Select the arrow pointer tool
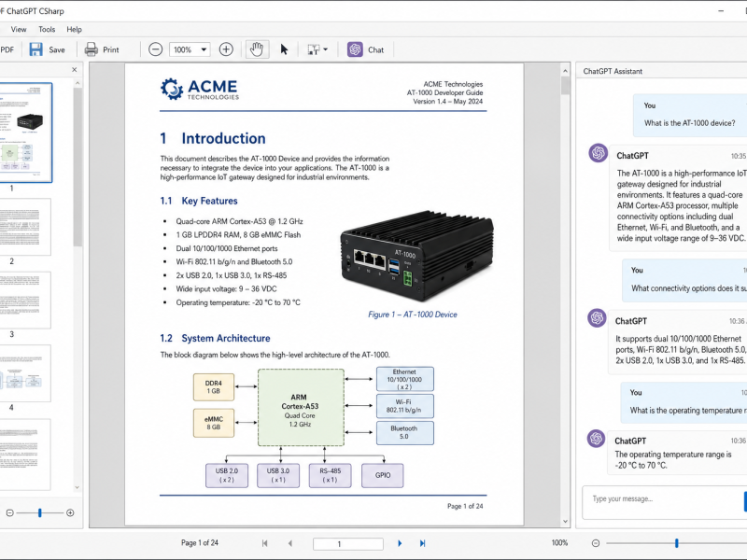The image size is (747, 560). (285, 49)
